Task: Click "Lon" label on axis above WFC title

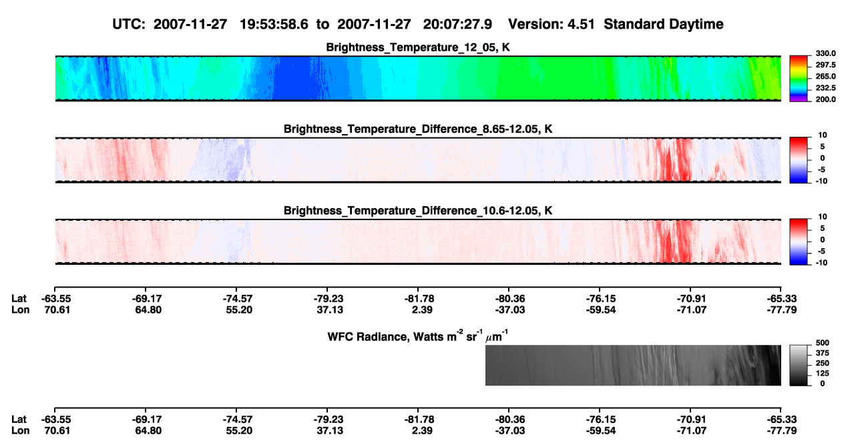Action: [19, 309]
